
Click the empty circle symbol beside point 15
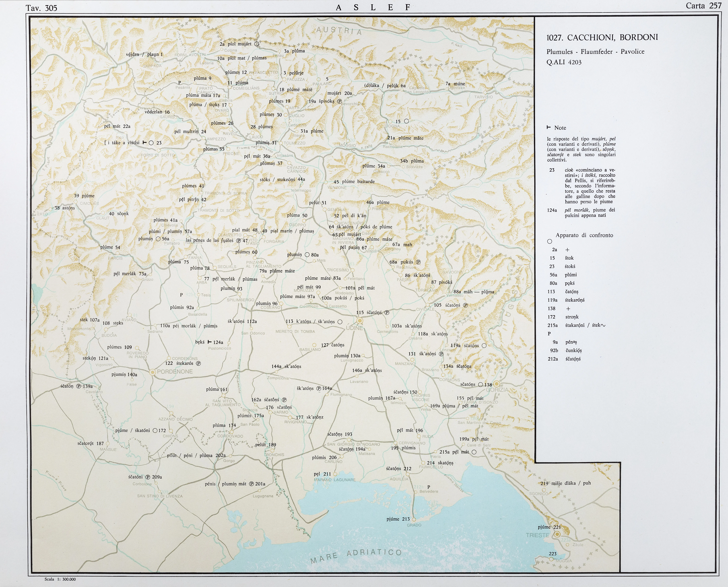coord(406,121)
